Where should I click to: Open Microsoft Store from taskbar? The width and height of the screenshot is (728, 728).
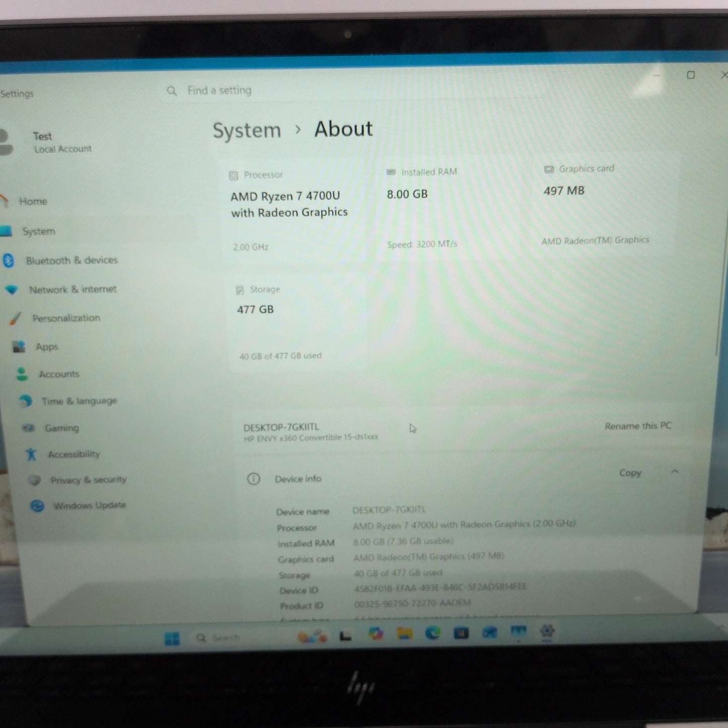point(461,632)
